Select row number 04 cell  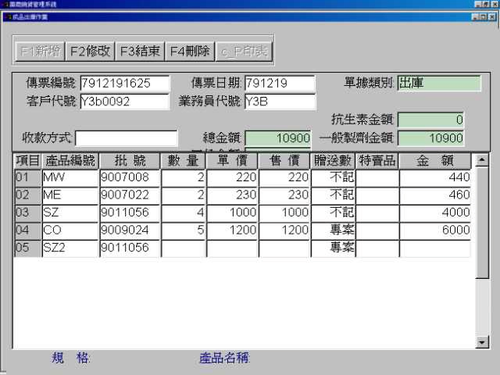click(x=28, y=231)
